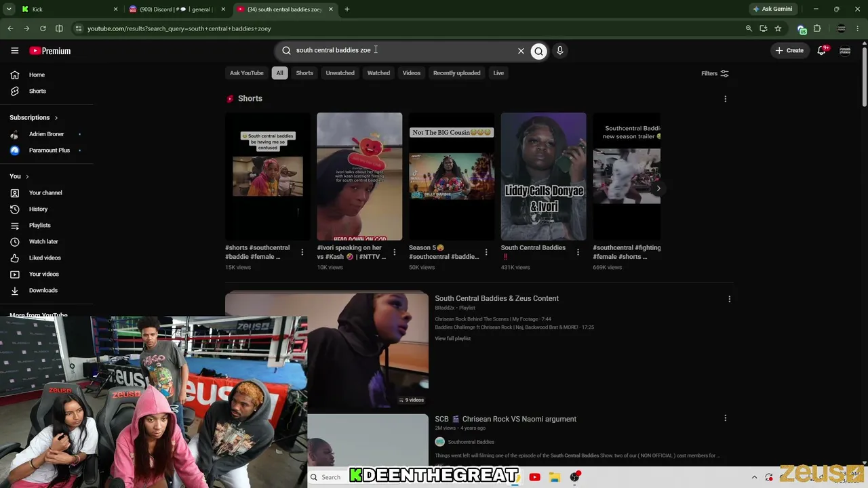Open options for Chrisean Rock VS Naomi video
The width and height of the screenshot is (868, 488).
725,419
